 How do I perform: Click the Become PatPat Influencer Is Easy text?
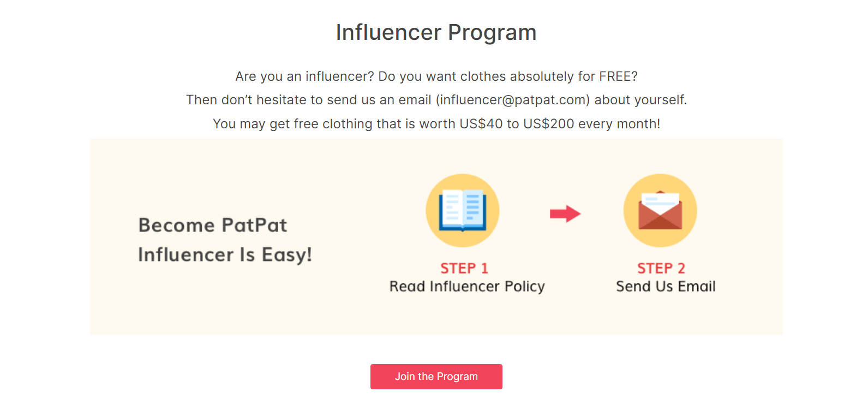(x=225, y=240)
